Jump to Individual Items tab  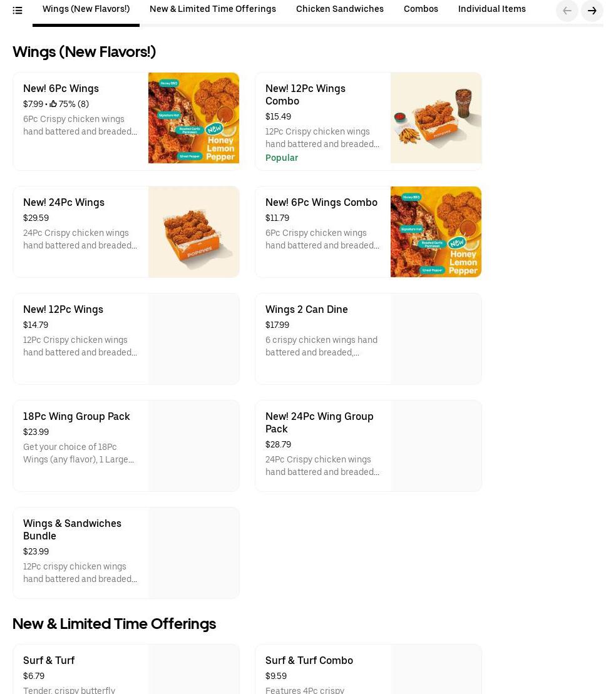point(491,9)
